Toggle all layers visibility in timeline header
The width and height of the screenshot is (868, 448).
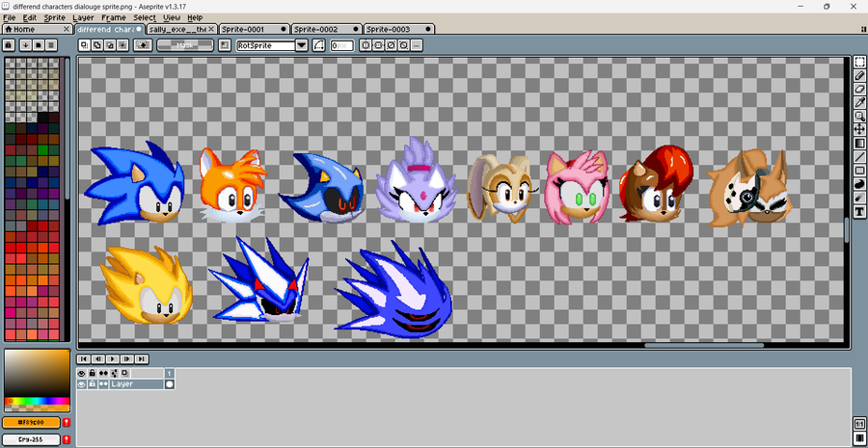pyautogui.click(x=82, y=374)
